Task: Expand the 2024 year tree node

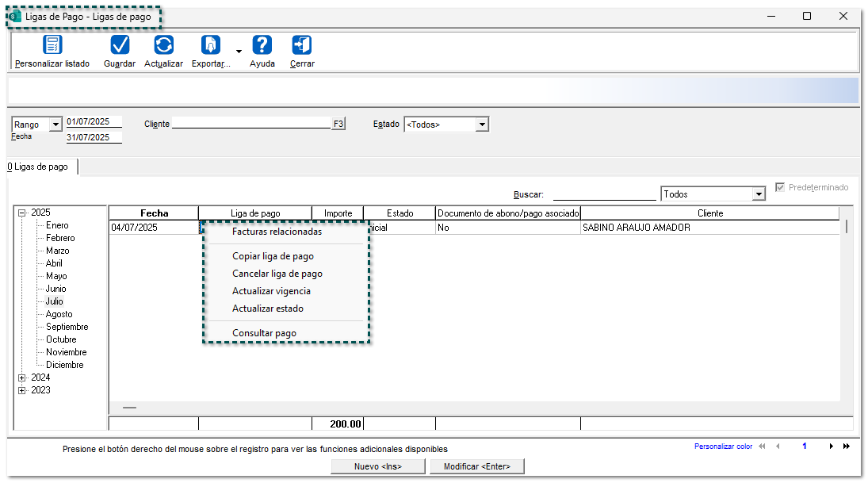Action: click(x=22, y=378)
